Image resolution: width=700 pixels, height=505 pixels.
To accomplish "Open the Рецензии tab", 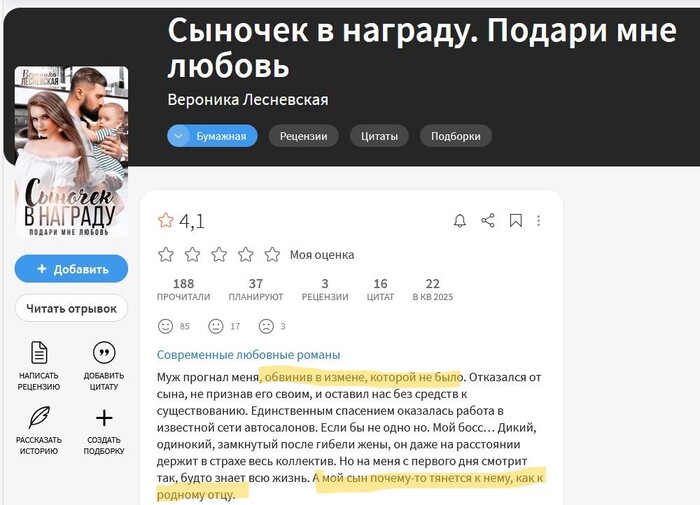I will pos(304,136).
